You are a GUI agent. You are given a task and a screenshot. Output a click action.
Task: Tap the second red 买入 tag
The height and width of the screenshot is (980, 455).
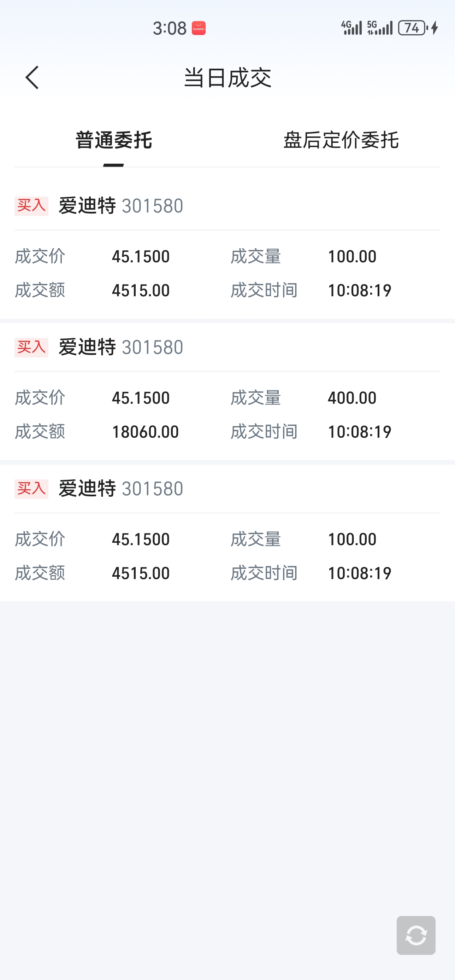(x=31, y=348)
